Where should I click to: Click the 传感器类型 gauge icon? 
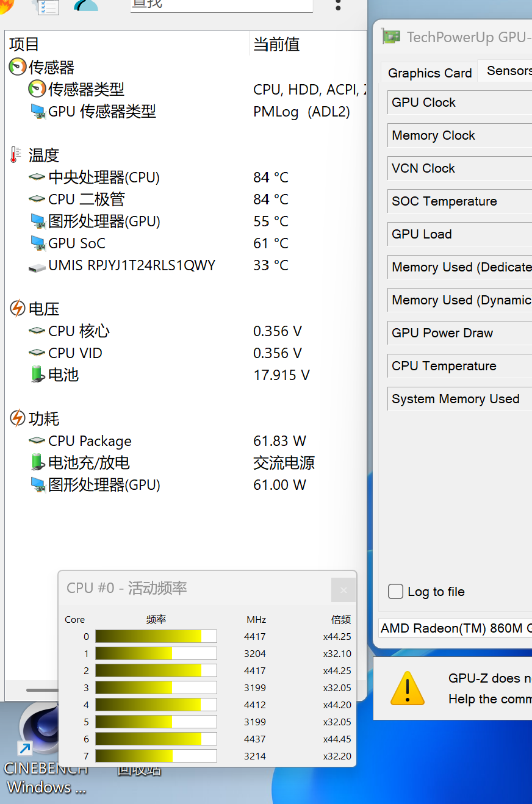point(37,89)
